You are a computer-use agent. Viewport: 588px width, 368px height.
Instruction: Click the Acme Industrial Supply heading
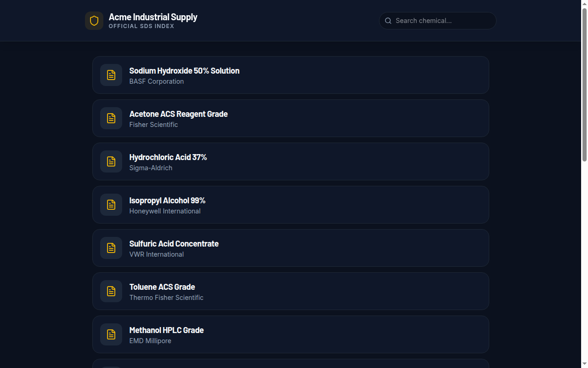click(153, 17)
